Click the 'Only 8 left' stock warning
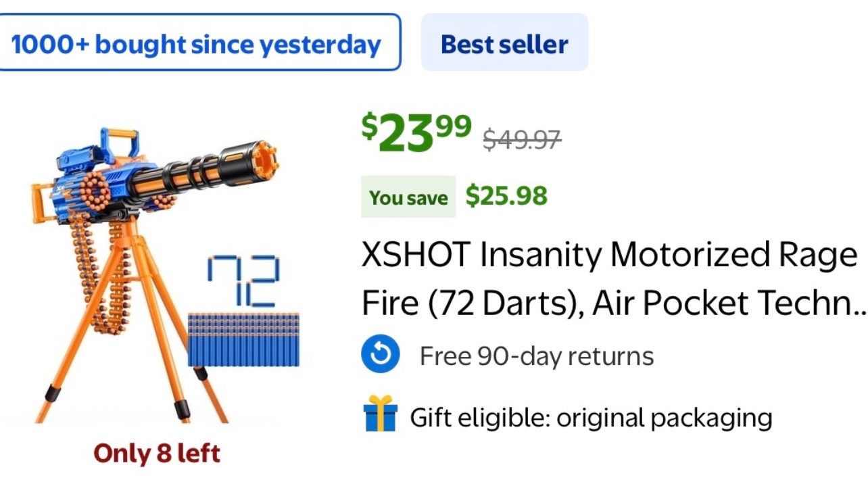868x488 pixels. coord(156,454)
